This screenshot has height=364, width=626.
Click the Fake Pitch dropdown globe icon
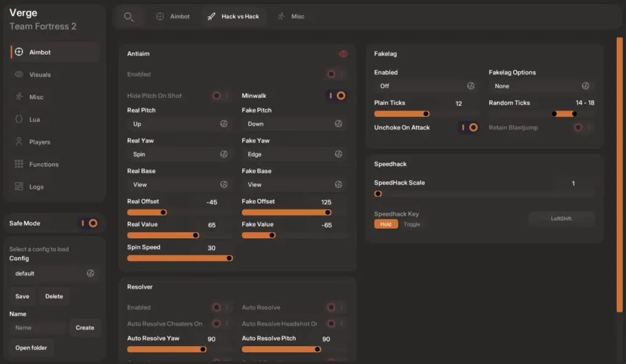click(x=339, y=123)
